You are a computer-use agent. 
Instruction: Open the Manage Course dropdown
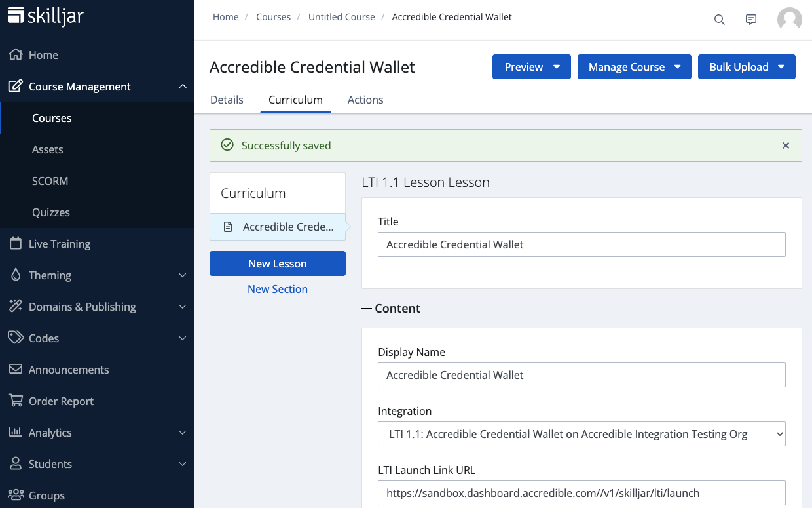[x=635, y=67]
